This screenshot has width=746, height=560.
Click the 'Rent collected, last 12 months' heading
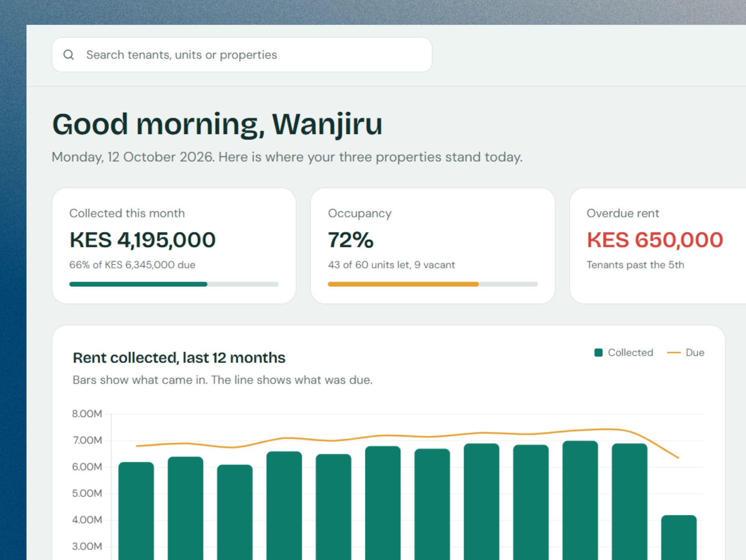coord(179,358)
